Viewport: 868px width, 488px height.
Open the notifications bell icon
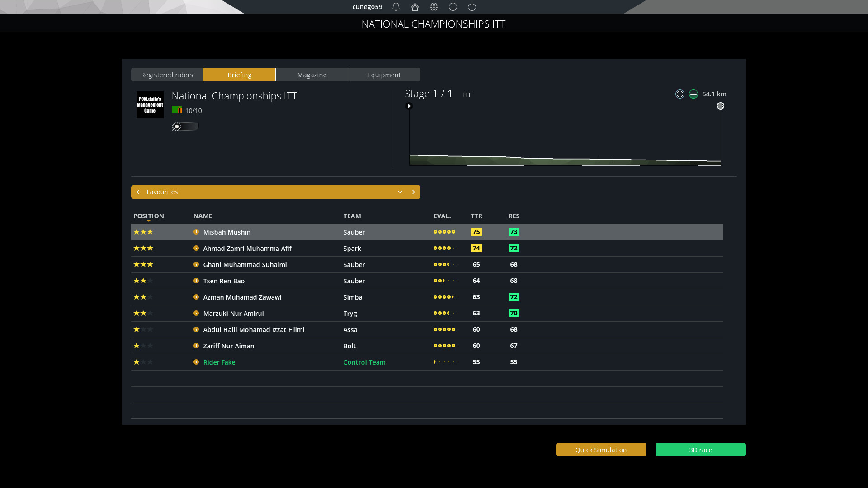(396, 7)
